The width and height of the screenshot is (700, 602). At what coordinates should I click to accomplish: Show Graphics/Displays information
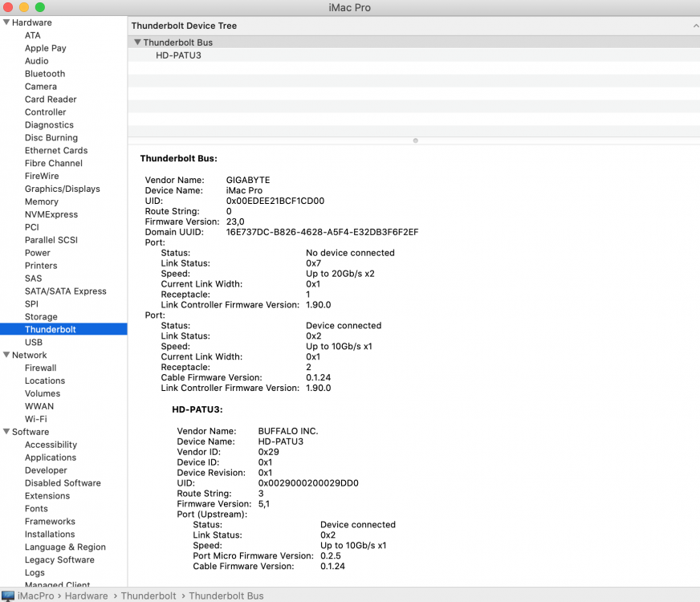coord(63,189)
